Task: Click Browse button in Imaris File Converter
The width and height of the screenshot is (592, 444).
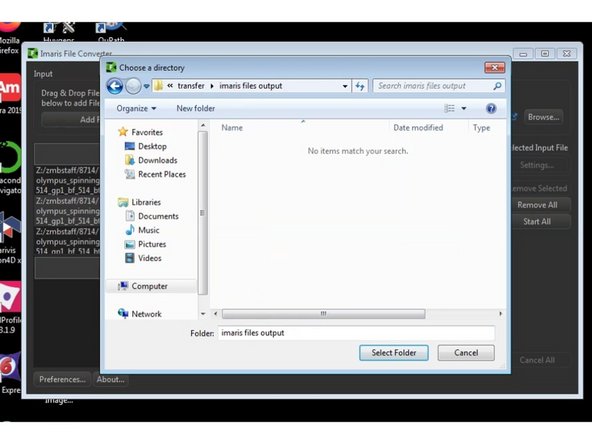Action: click(x=543, y=117)
